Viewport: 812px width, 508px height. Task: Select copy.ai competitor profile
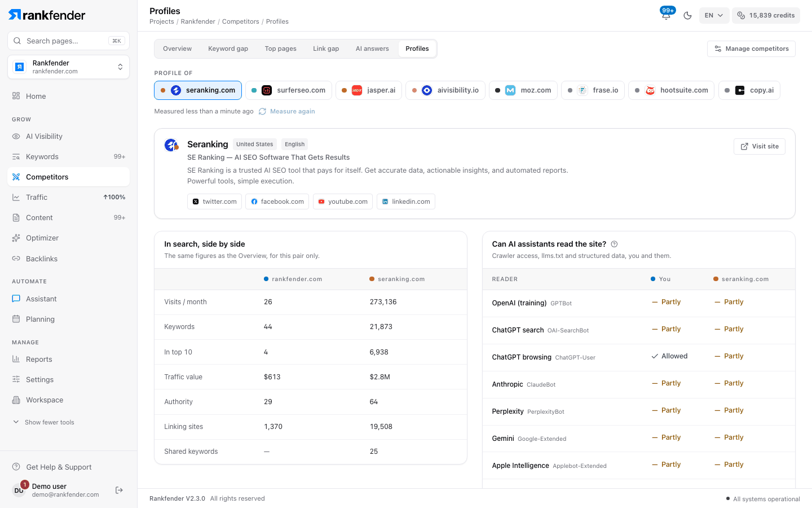749,90
